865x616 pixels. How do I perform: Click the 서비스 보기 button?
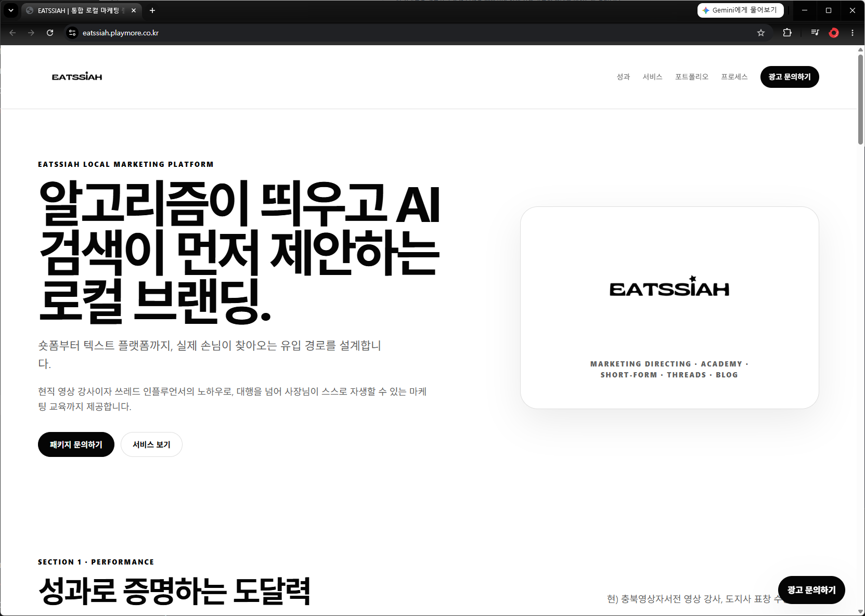(151, 444)
